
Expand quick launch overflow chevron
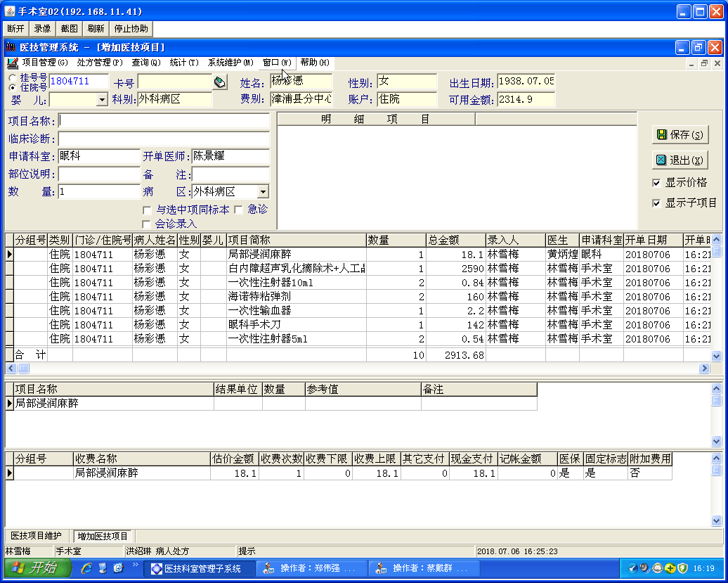click(136, 565)
